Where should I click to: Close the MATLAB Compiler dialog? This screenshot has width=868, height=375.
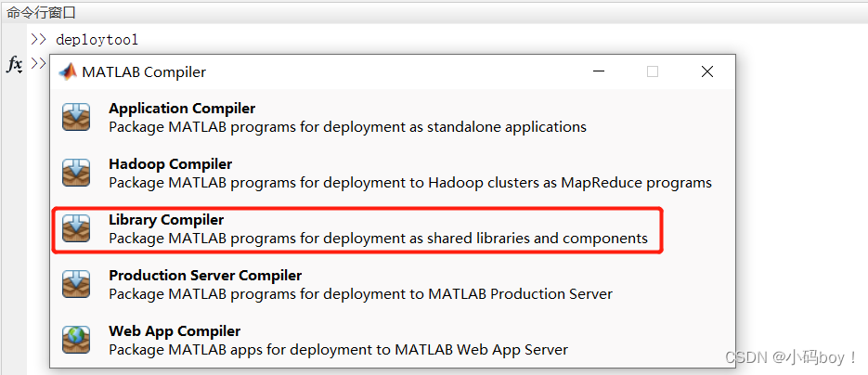coord(707,71)
